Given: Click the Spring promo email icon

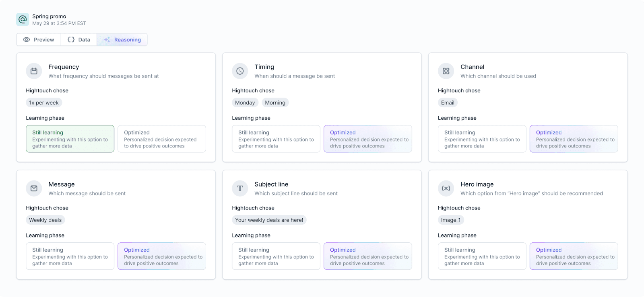Looking at the screenshot, I should [x=23, y=19].
